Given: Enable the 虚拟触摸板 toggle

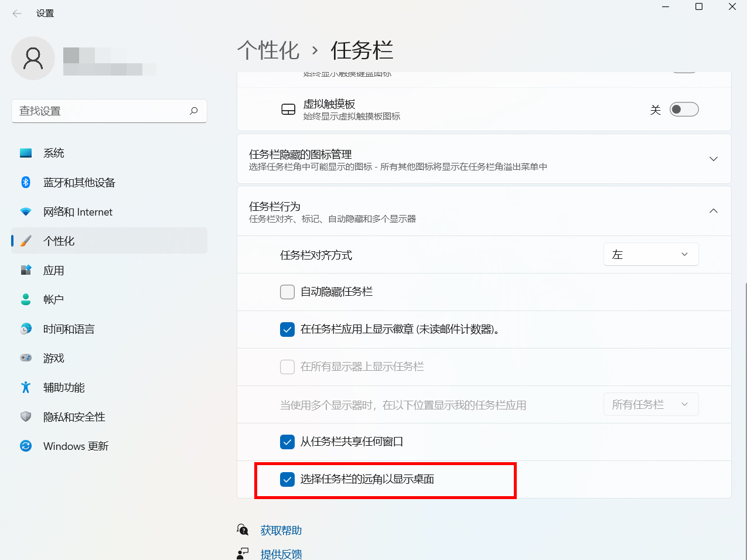Looking at the screenshot, I should (684, 109).
